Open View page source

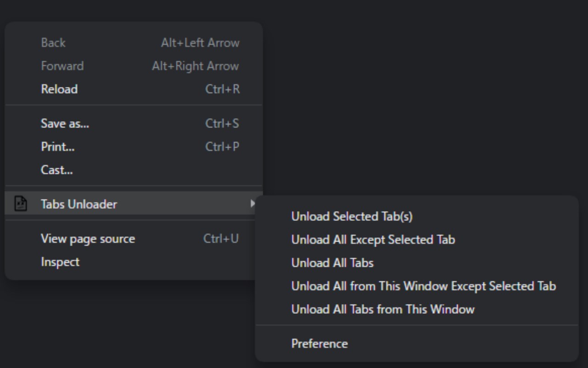coord(88,239)
